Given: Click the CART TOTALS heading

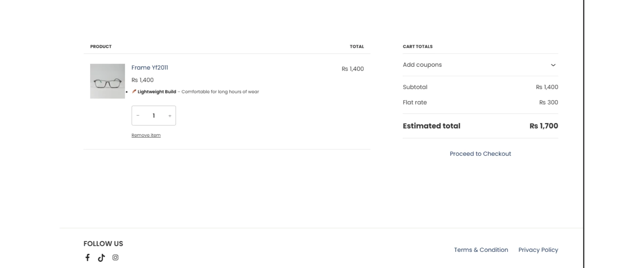Looking at the screenshot, I should [x=418, y=47].
